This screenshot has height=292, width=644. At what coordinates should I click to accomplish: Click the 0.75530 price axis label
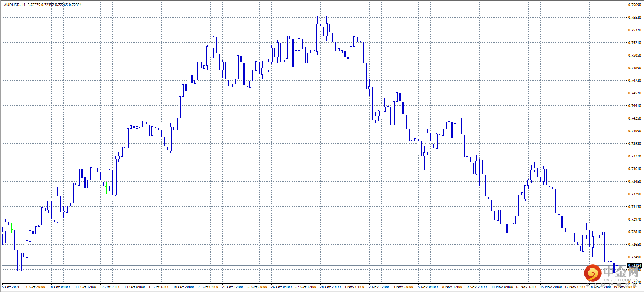click(x=635, y=18)
